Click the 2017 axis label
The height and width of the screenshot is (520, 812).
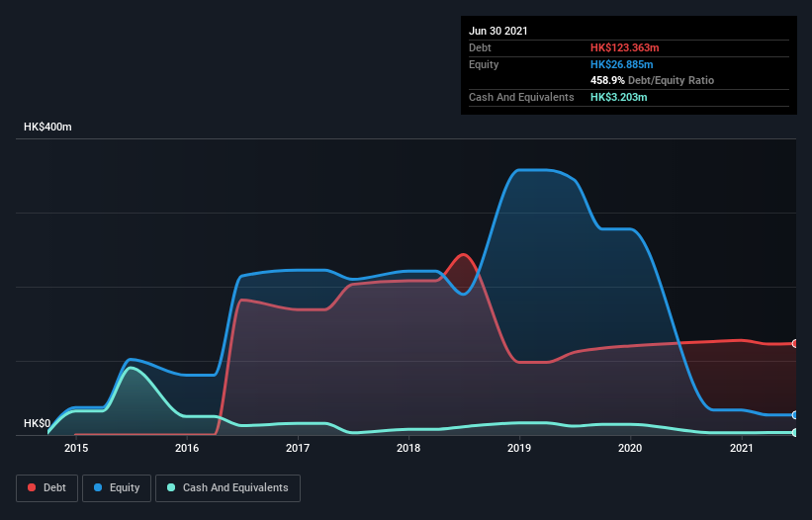pyautogui.click(x=298, y=448)
